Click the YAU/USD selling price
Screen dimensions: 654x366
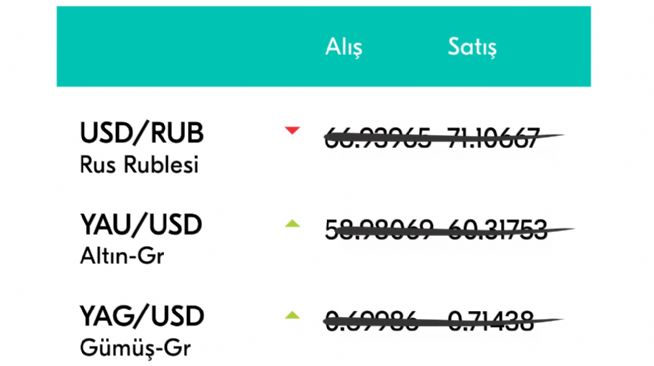[497, 230]
